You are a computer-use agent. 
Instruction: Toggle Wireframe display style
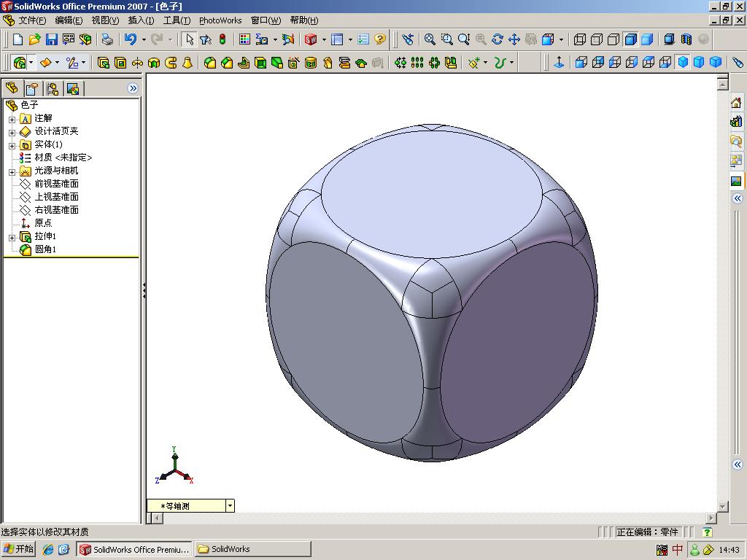[x=580, y=39]
